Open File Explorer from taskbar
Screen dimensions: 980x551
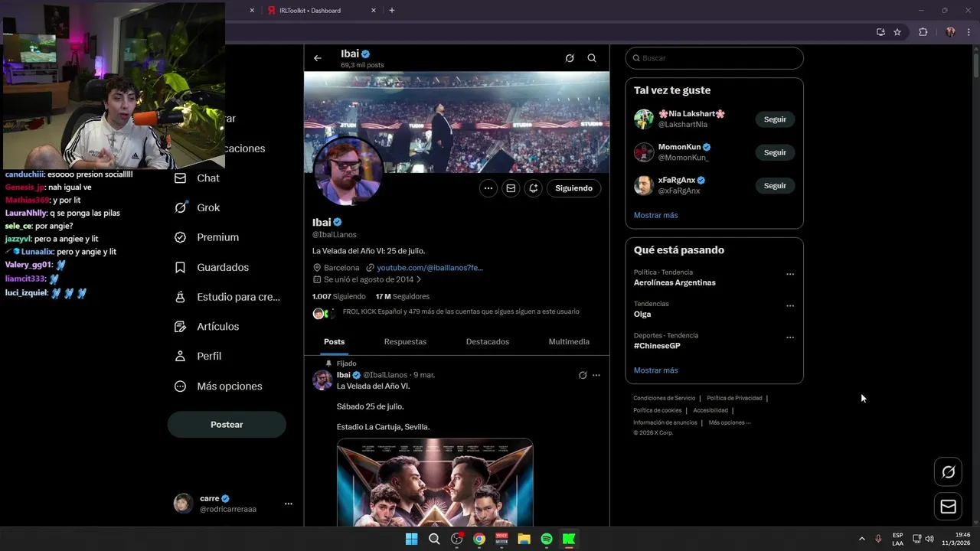click(524, 539)
